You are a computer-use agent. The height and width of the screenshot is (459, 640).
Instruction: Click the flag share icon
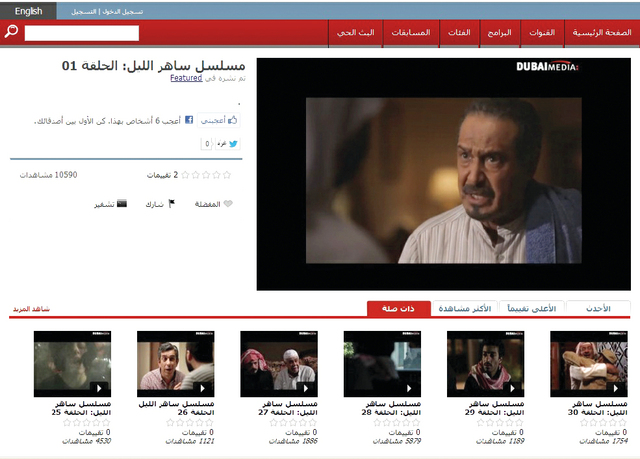pos(171,203)
